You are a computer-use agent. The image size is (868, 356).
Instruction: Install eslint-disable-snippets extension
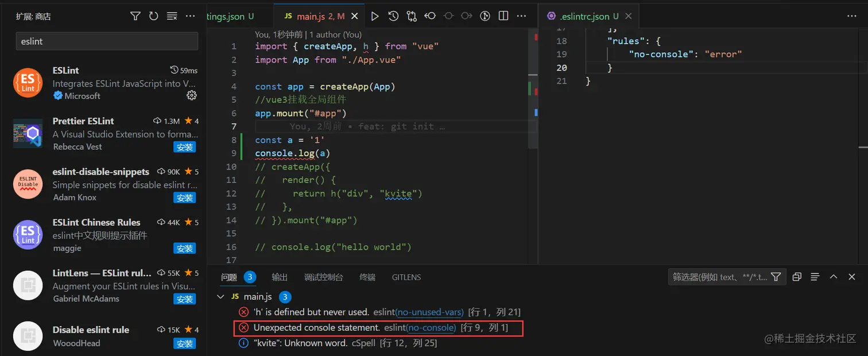[x=185, y=198]
